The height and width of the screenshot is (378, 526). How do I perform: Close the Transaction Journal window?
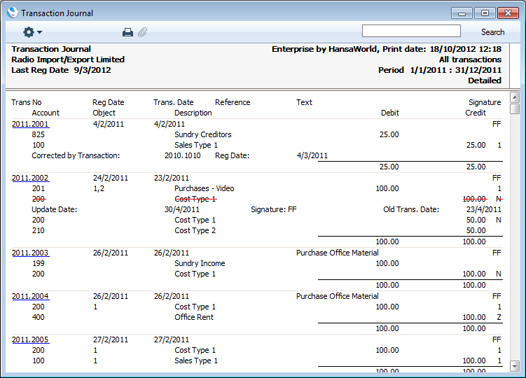pos(508,13)
